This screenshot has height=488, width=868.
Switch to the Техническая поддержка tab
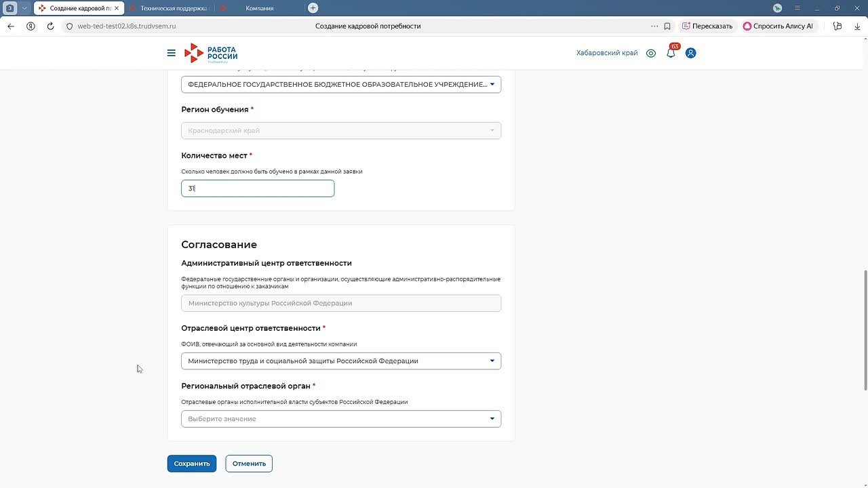click(174, 8)
